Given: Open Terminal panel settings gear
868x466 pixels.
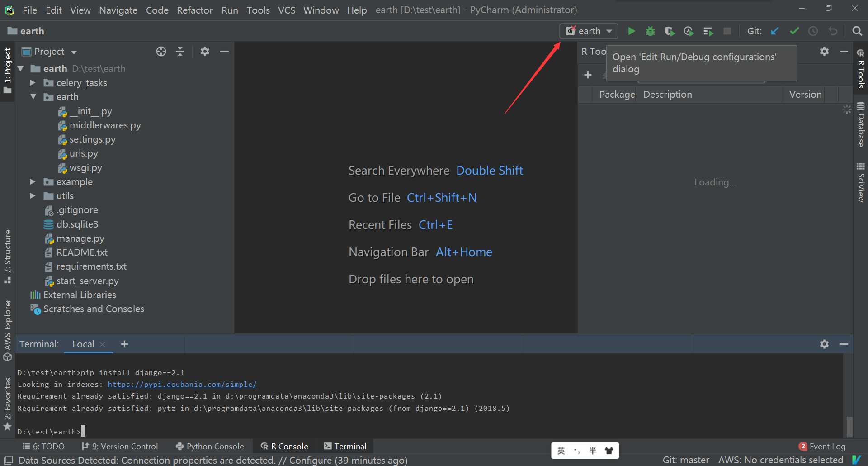Looking at the screenshot, I should pyautogui.click(x=824, y=344).
